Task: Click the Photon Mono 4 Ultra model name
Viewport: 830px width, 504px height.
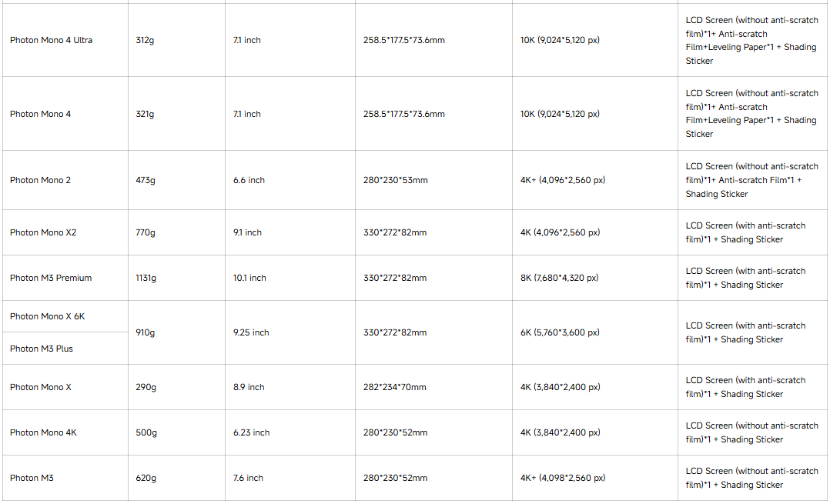Action: 51,40
